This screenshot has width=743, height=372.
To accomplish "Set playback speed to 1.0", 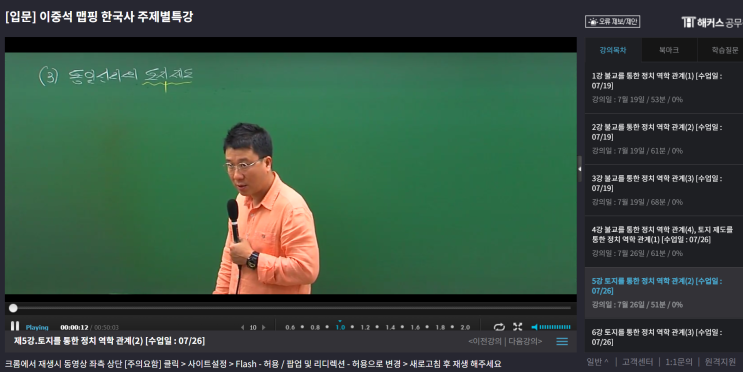I will point(340,327).
